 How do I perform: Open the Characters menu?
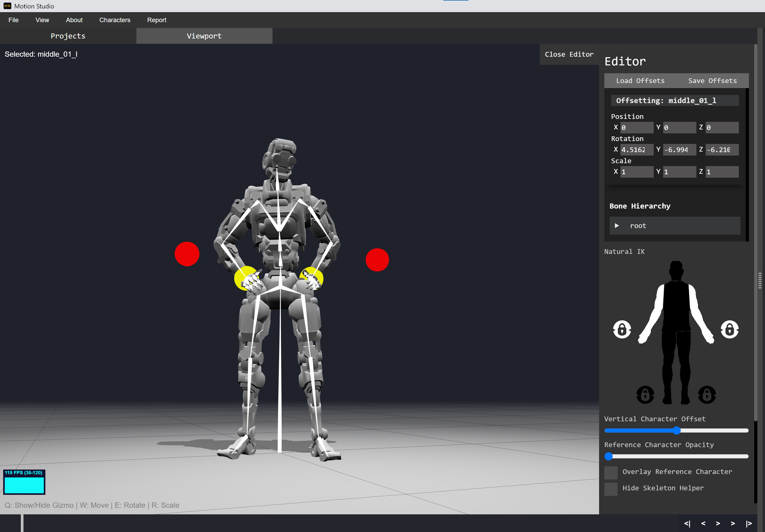coord(114,20)
